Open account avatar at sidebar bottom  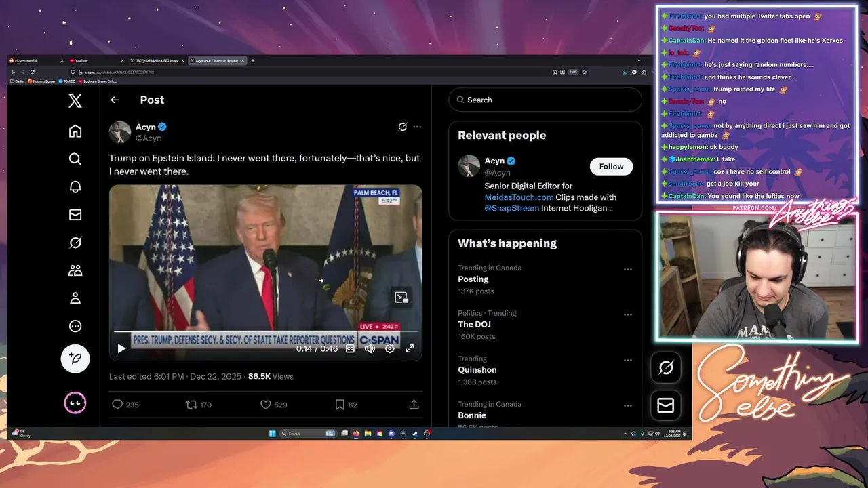(x=75, y=403)
